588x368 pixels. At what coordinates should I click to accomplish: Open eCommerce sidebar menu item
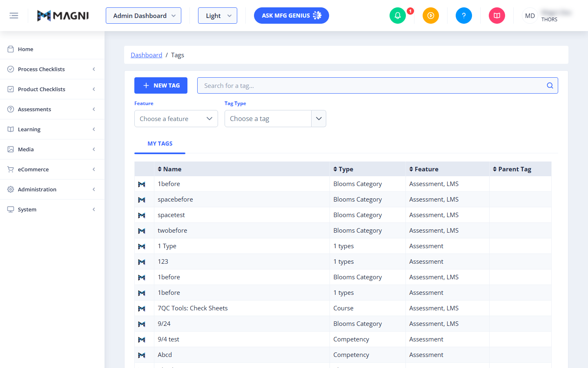(52, 169)
